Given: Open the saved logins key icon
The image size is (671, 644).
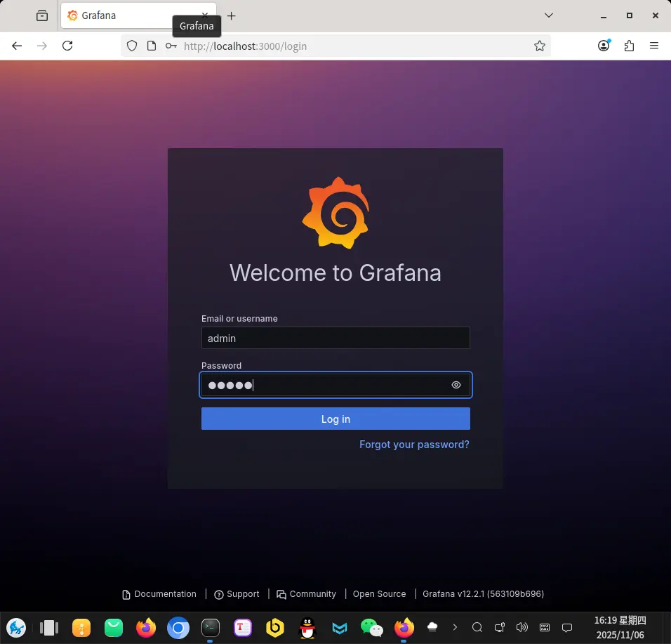Looking at the screenshot, I should [x=171, y=46].
